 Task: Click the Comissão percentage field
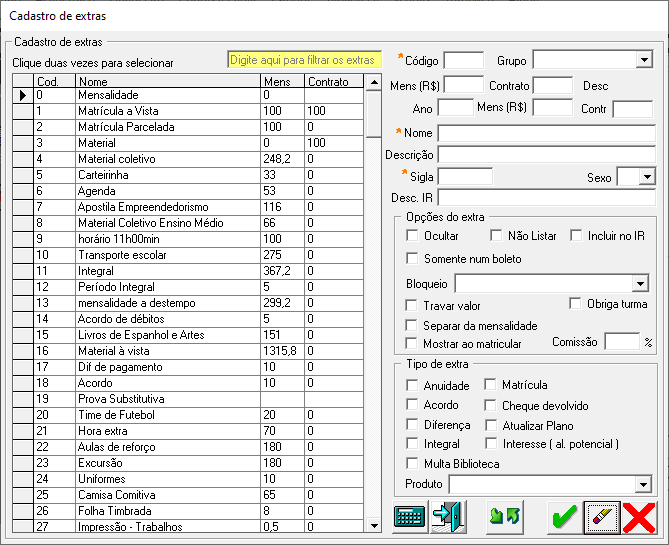pyautogui.click(x=622, y=342)
